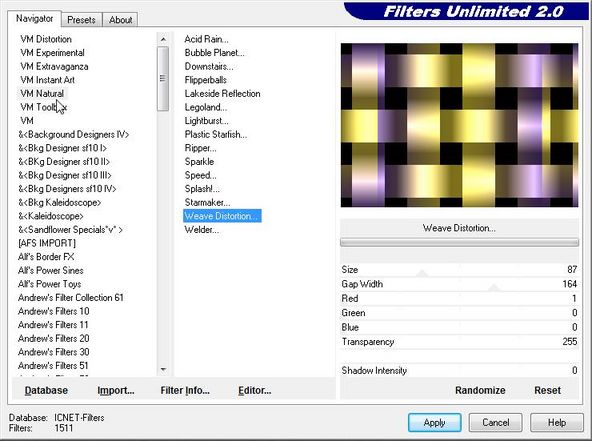Screen dimensions: 592x441
Task: Select Bkg Designer sf10 I category
Action: click(x=63, y=148)
